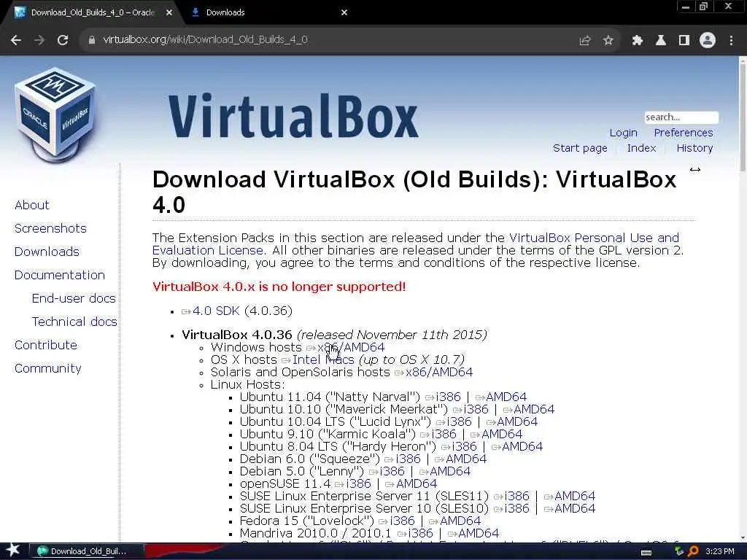Image resolution: width=747 pixels, height=560 pixels.
Task: Download Fedora 15 Lovelock AMD64
Action: (455, 521)
